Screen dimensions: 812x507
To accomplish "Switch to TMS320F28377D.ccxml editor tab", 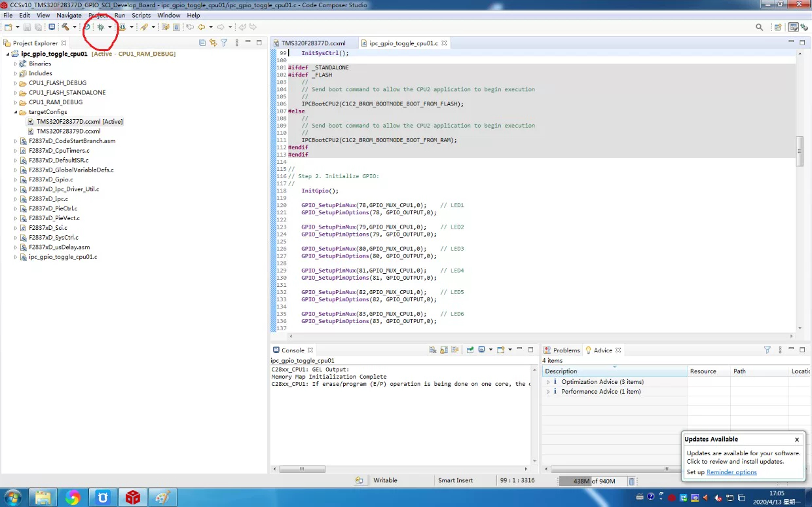I will click(x=314, y=43).
